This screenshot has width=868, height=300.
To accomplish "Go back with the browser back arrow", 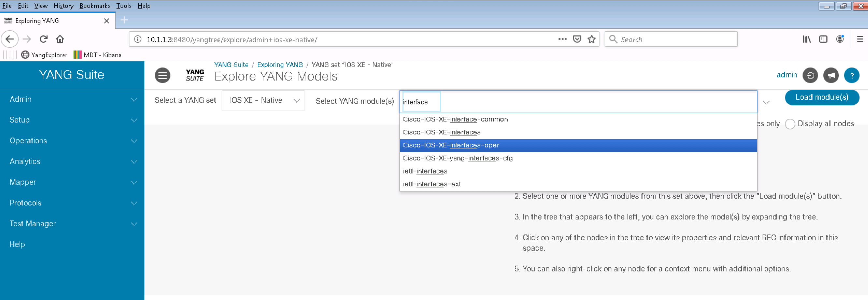I will (10, 39).
